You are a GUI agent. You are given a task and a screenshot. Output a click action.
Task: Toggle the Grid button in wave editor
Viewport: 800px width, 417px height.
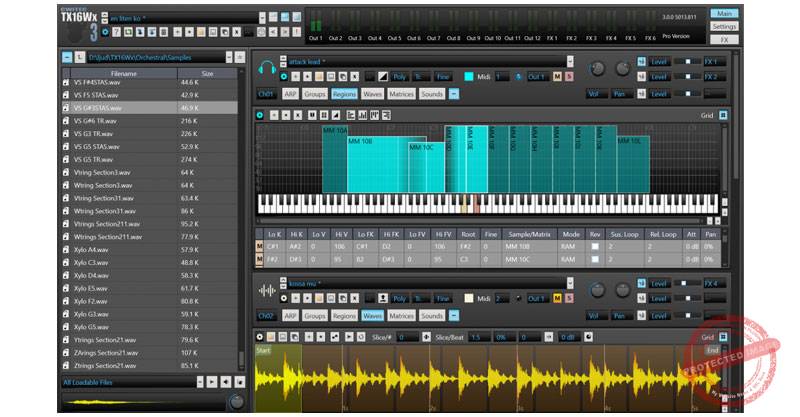tap(722, 337)
